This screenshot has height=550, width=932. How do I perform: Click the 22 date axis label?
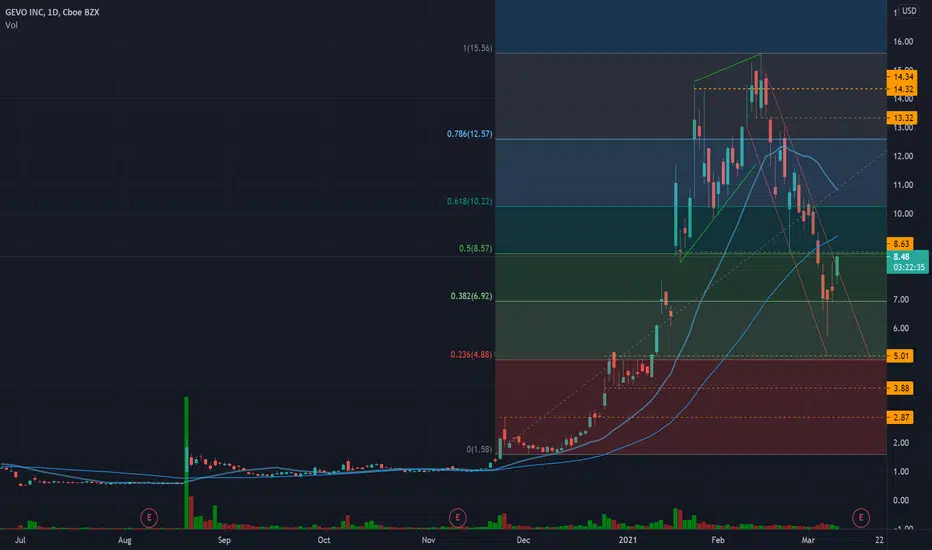[x=879, y=540]
